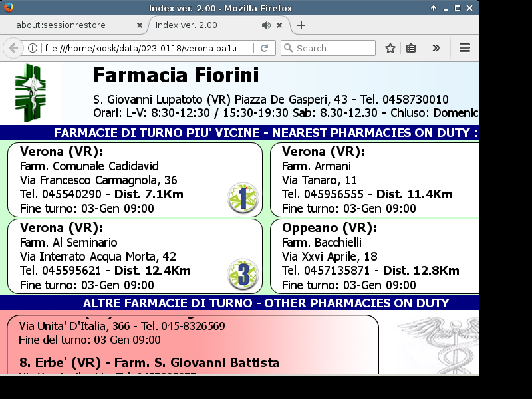
Task: Select the Farm. Armani pharmacy card
Action: point(374,180)
